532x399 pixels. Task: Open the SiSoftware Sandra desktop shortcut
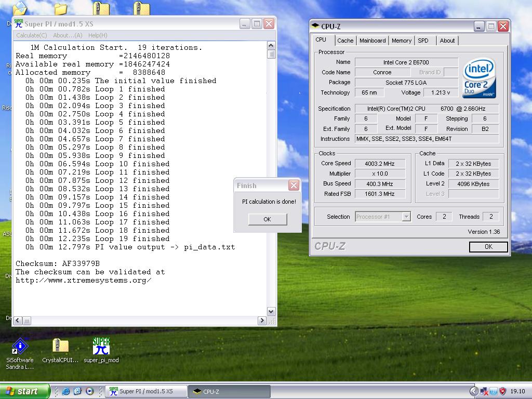pos(20,353)
